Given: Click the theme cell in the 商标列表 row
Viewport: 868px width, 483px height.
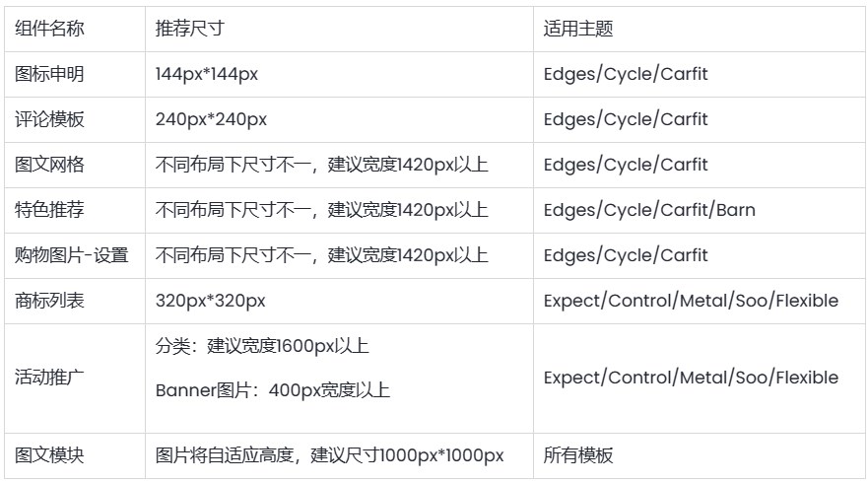Looking at the screenshot, I should pyautogui.click(x=691, y=301).
